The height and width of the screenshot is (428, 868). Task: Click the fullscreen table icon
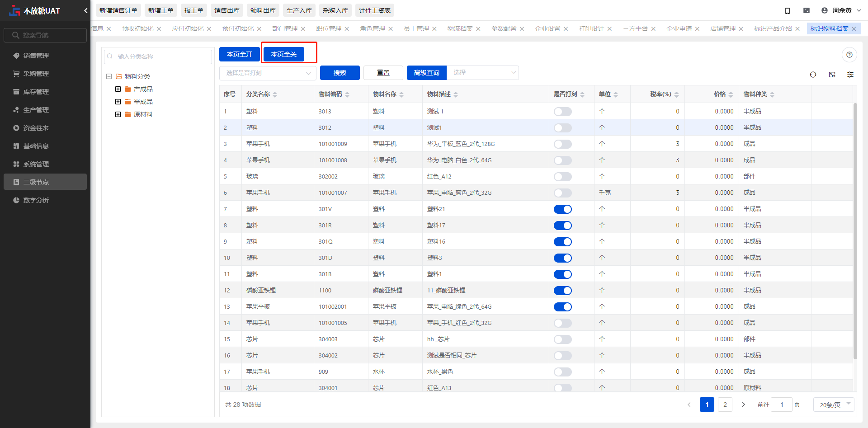(x=832, y=75)
